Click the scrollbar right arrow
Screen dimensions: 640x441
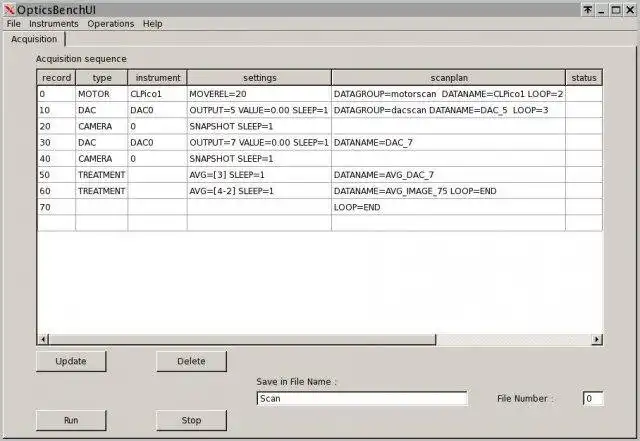(x=597, y=339)
